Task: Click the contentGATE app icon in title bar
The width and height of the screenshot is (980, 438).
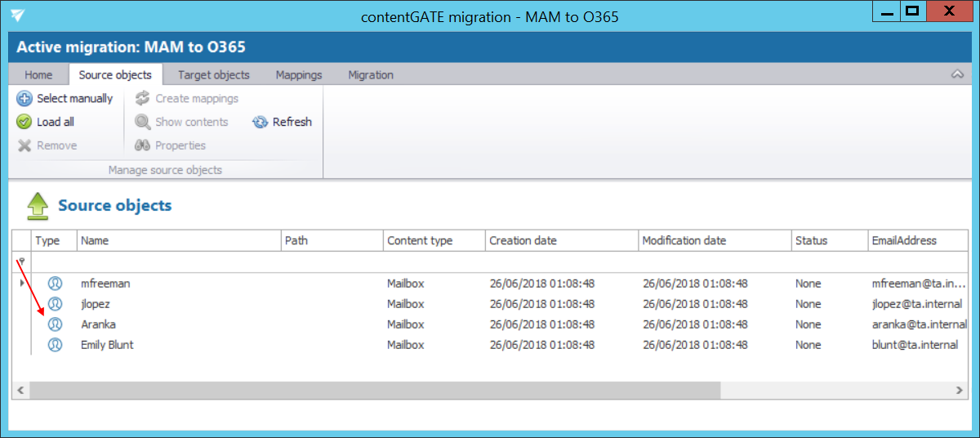Action: 17,16
